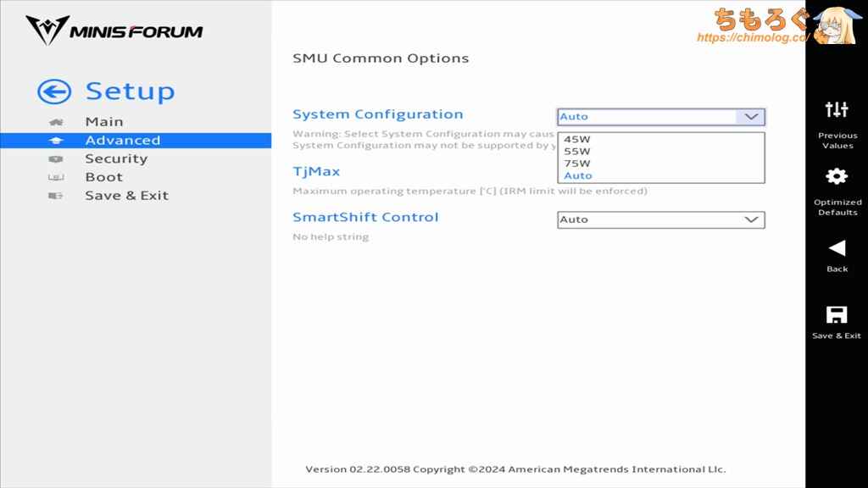Viewport: 868px width, 488px height.
Task: Select Auto in the open dropdown list
Action: tap(578, 175)
